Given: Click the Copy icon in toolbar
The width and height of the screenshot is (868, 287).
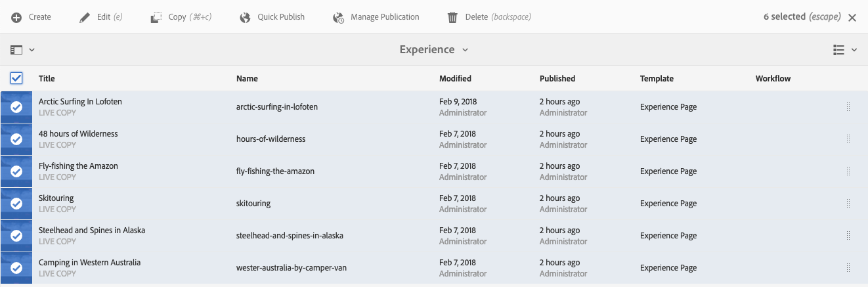Looking at the screenshot, I should [156, 17].
